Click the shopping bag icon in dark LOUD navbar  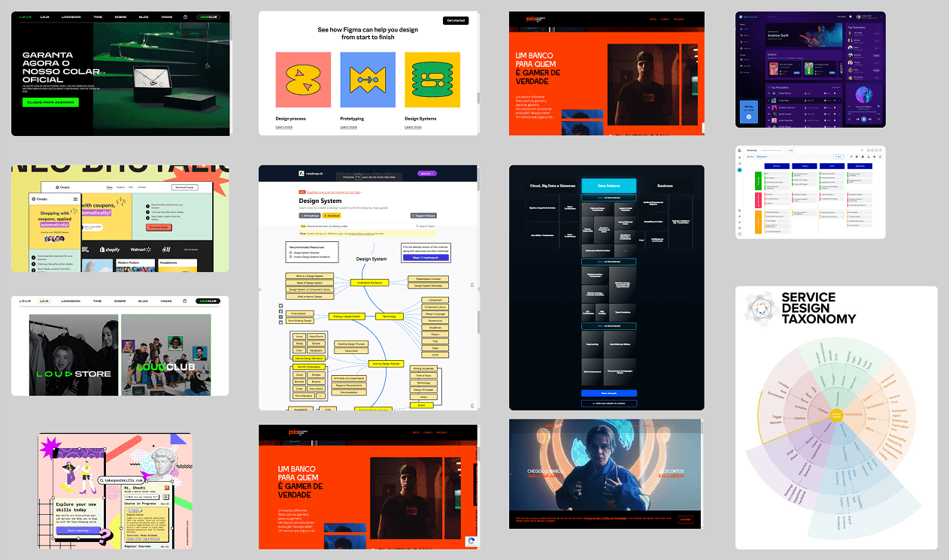click(186, 16)
